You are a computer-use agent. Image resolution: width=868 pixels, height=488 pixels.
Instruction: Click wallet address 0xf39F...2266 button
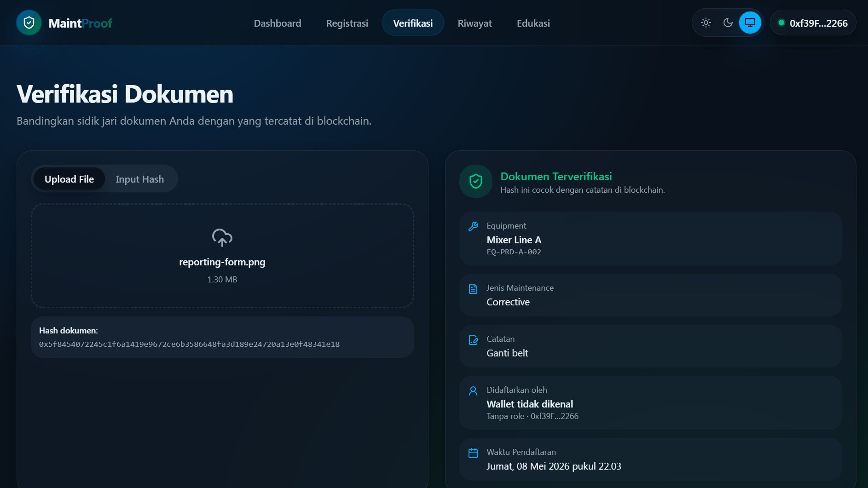coord(813,23)
